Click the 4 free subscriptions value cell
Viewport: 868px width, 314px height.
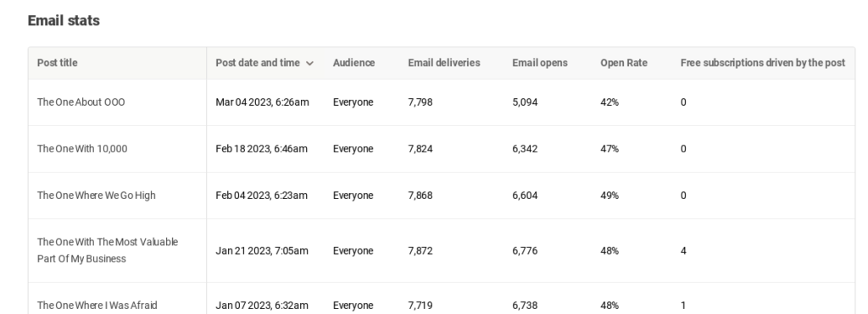pyautogui.click(x=684, y=251)
